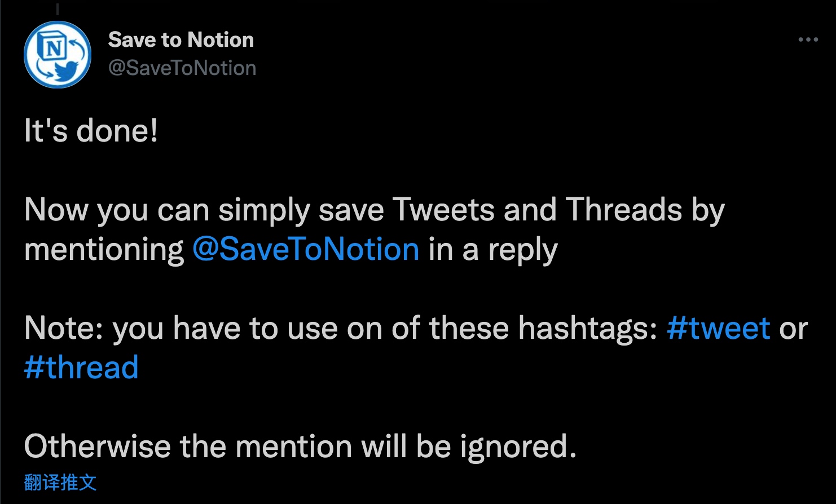Open the #tweet hashtag

(718, 328)
